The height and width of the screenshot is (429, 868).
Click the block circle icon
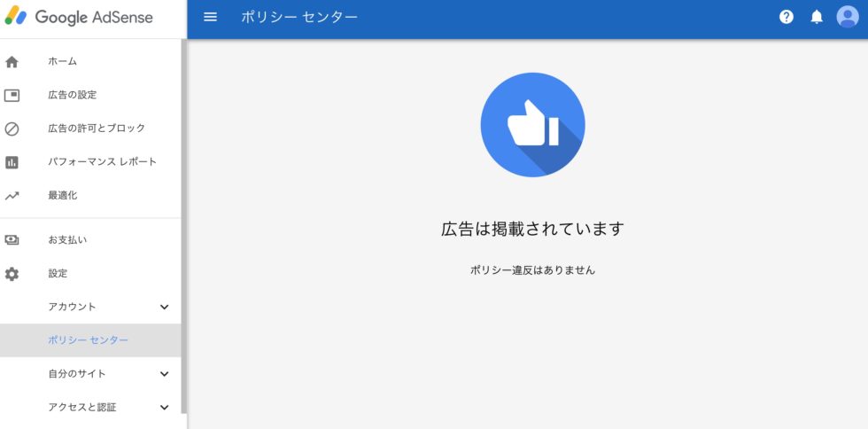(x=12, y=129)
